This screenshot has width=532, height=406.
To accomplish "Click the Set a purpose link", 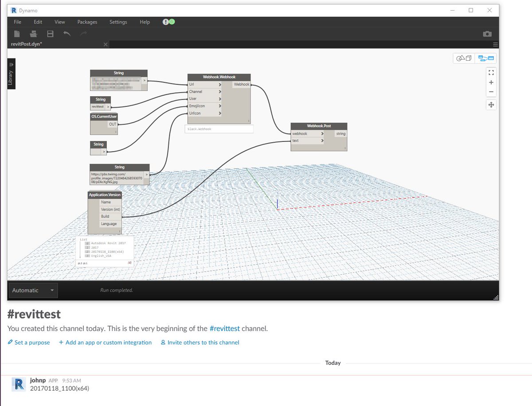I will [29, 343].
